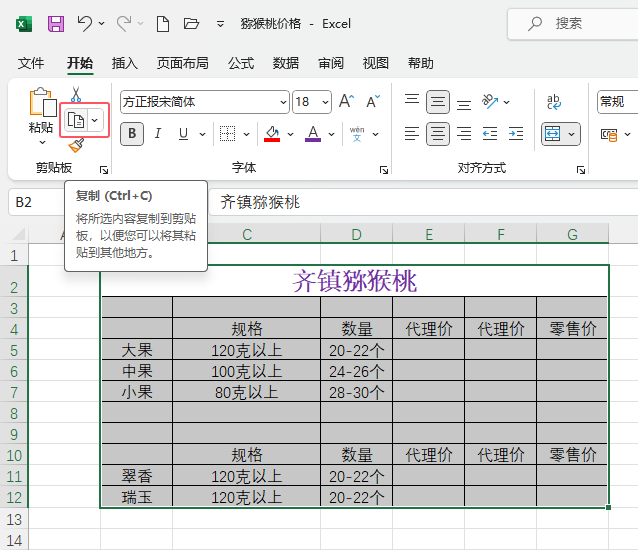Viewport: 638px width, 550px height.
Task: Click the Paste clipboard icon
Action: pyautogui.click(x=42, y=103)
